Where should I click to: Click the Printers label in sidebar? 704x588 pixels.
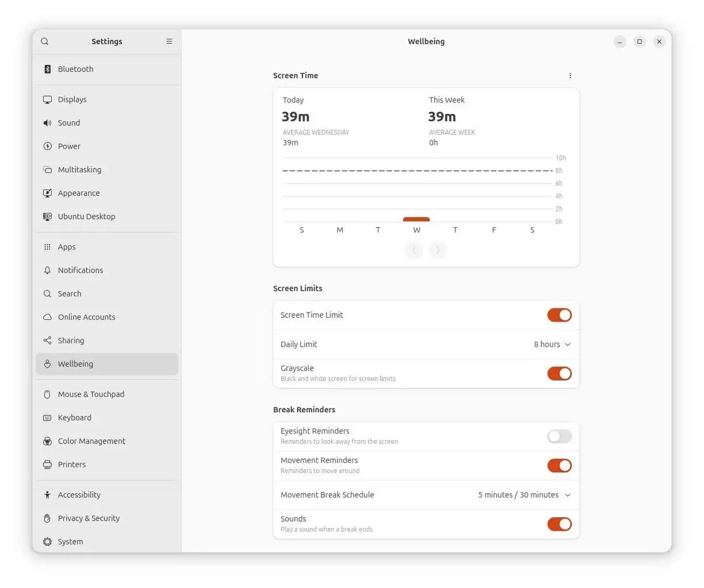71,465
